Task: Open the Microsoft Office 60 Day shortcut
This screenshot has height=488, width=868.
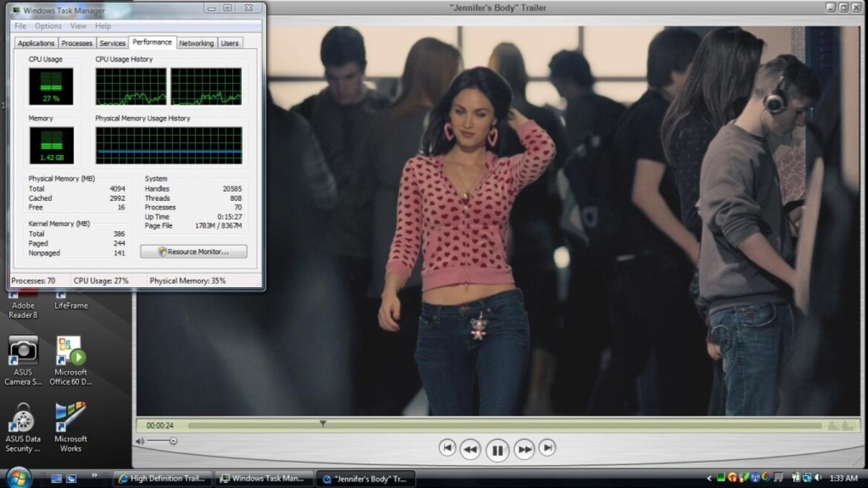Action: click(x=70, y=360)
